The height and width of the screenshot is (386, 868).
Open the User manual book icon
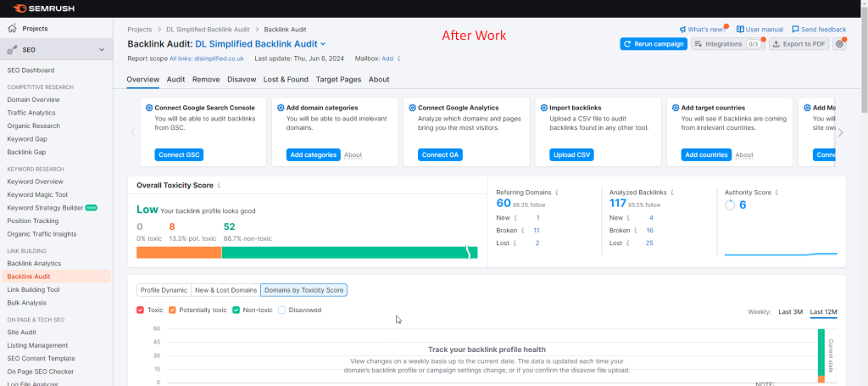(741, 29)
